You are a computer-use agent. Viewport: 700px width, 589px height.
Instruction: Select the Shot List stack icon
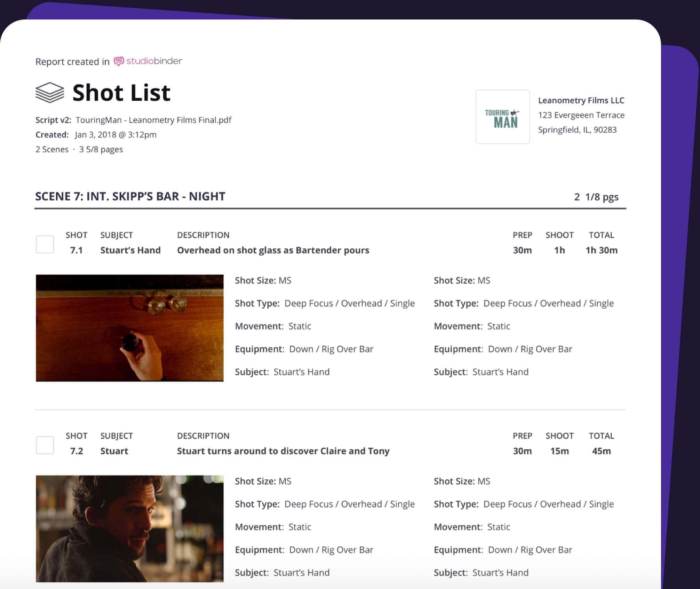pos(50,92)
